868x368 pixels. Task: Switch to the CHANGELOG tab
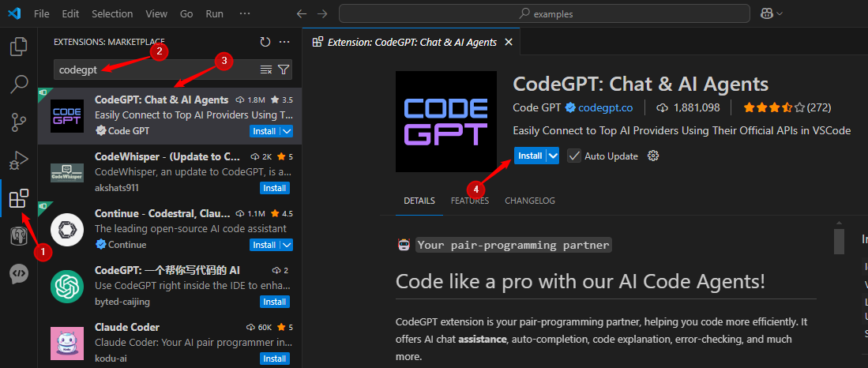click(530, 201)
